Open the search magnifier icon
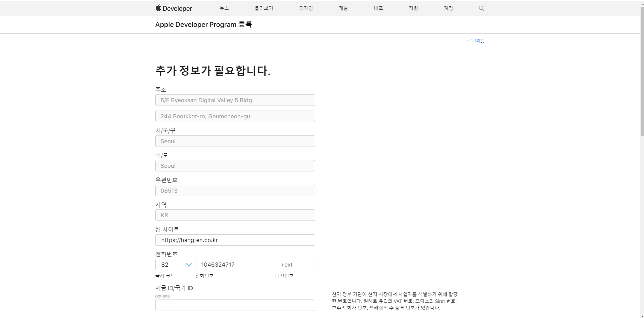The height and width of the screenshot is (318, 644). click(x=481, y=8)
